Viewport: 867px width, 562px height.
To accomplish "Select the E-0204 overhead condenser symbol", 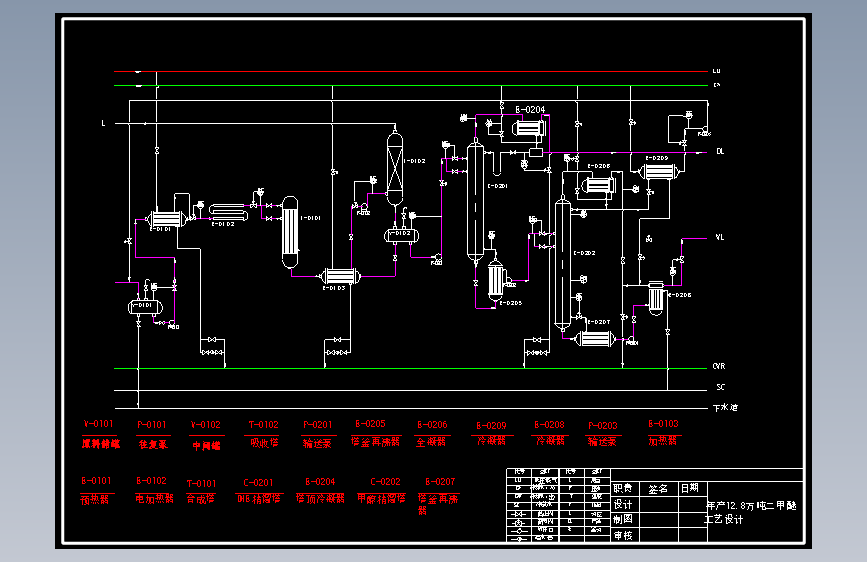I will click(x=529, y=129).
